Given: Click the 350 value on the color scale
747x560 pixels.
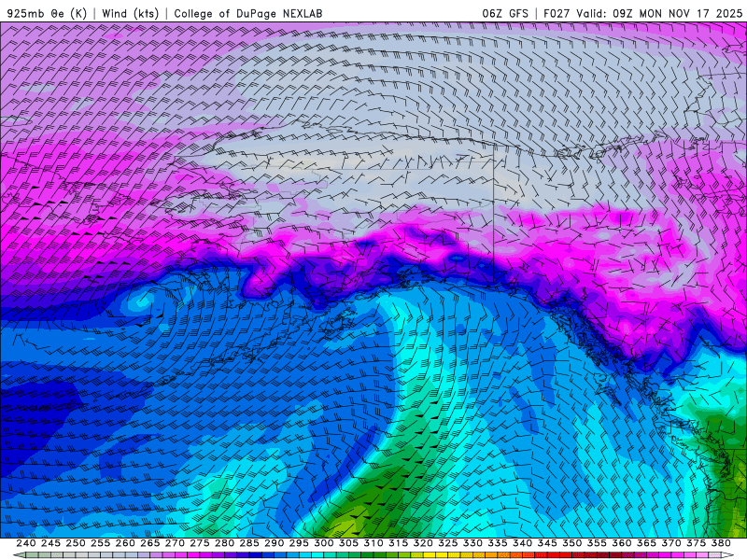Looking at the screenshot, I should pos(571,543).
